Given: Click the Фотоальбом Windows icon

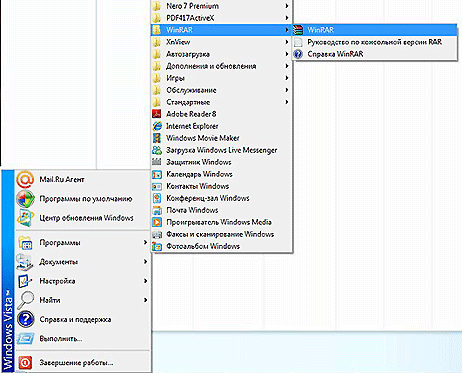Looking at the screenshot, I should click(157, 246).
